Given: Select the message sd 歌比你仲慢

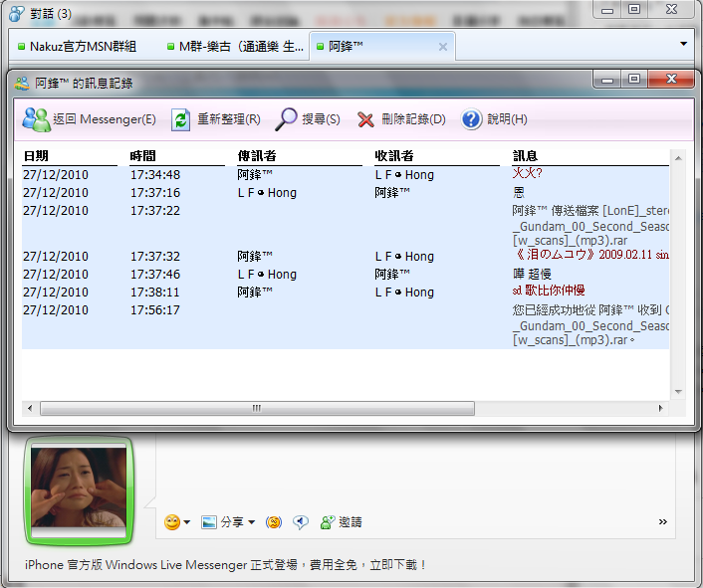Looking at the screenshot, I should 549,291.
